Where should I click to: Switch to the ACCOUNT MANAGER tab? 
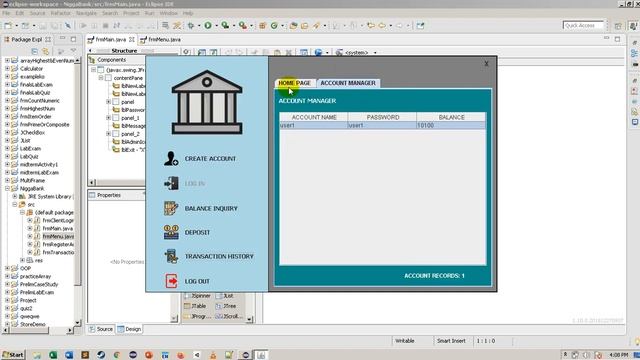click(x=348, y=83)
